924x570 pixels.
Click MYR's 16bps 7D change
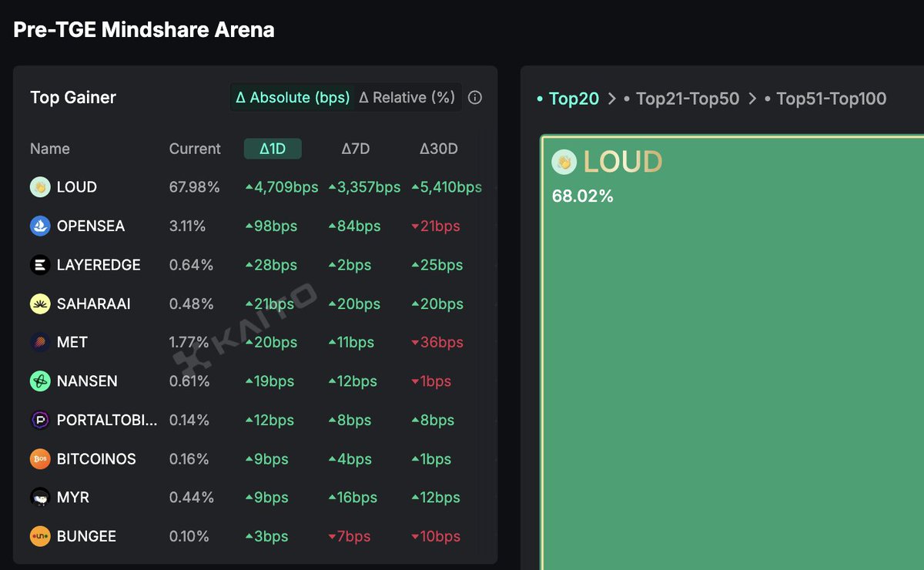coord(353,498)
